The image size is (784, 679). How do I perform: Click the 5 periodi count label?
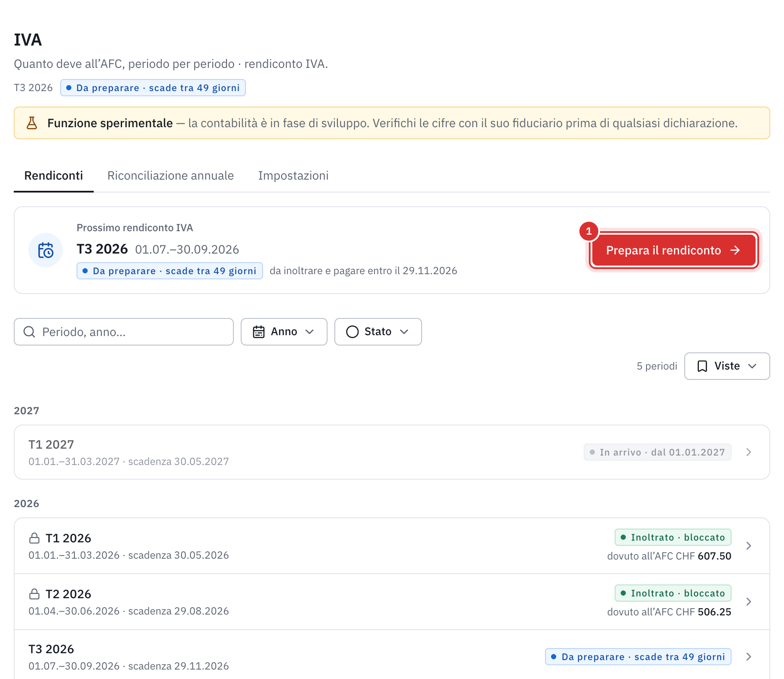(x=657, y=366)
